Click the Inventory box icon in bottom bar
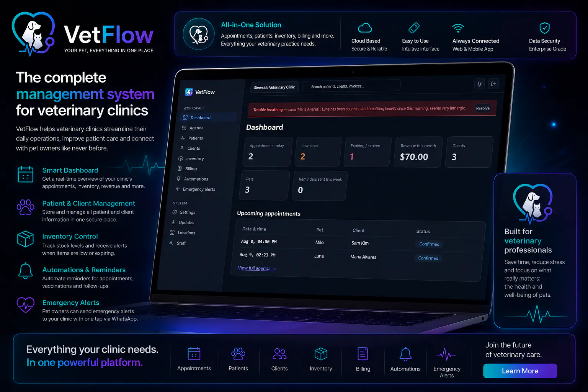This screenshot has height=392, width=588. point(321,354)
